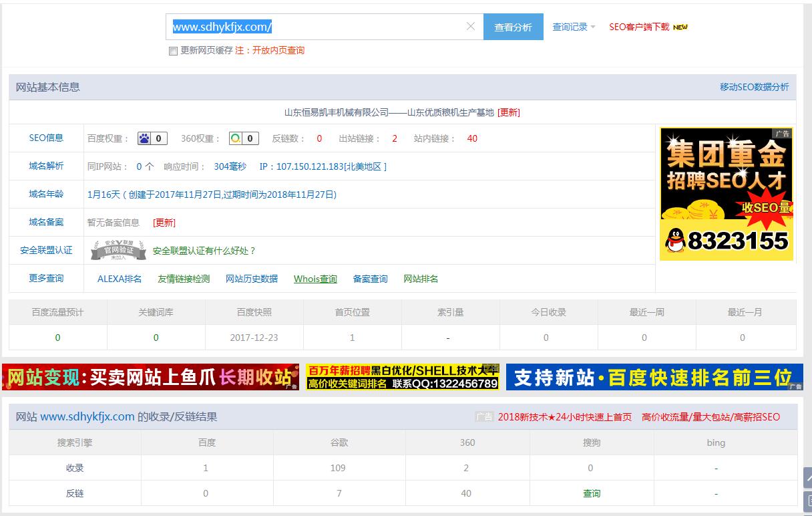
Task: Click the 百度快照 date 2017-12-23
Action: click(254, 338)
